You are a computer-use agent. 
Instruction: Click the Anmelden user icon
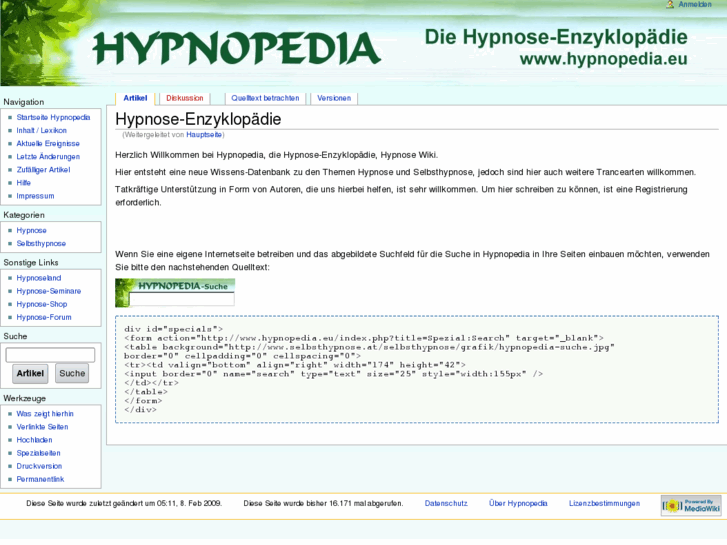[x=670, y=4]
